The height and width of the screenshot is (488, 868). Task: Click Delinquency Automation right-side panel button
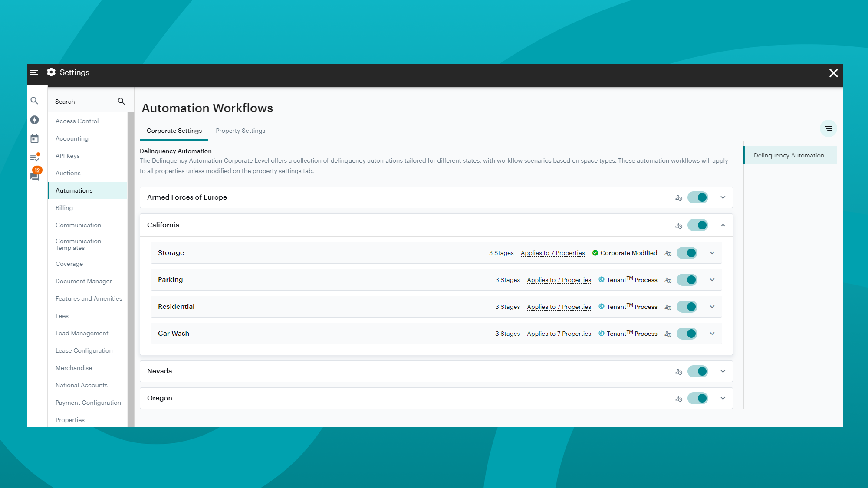click(x=789, y=156)
